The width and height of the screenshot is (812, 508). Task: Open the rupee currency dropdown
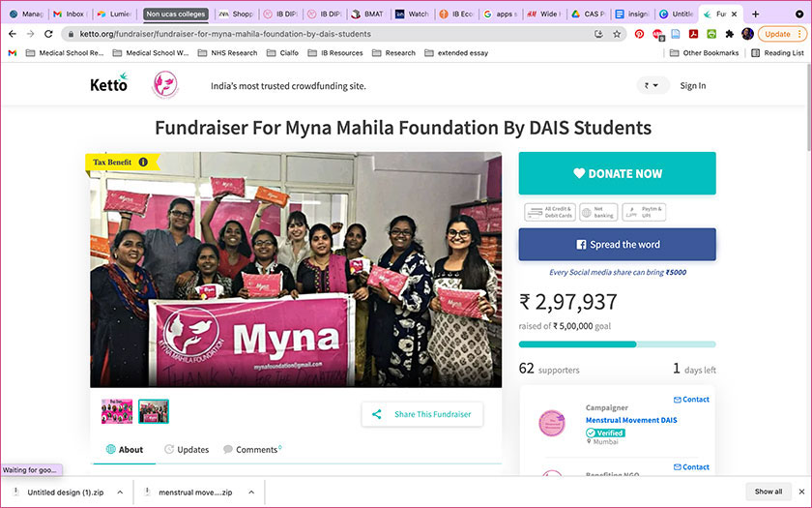pyautogui.click(x=652, y=85)
